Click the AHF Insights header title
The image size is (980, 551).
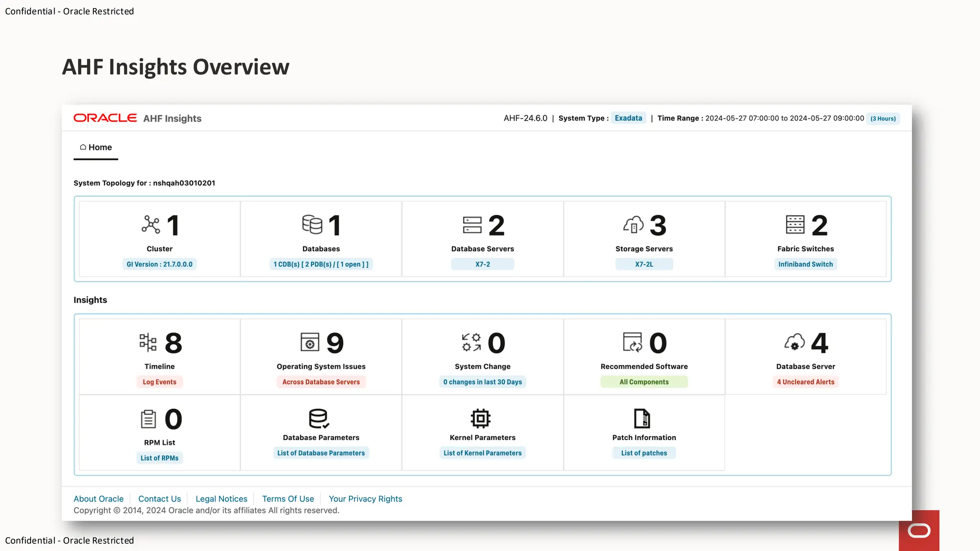[x=172, y=119]
